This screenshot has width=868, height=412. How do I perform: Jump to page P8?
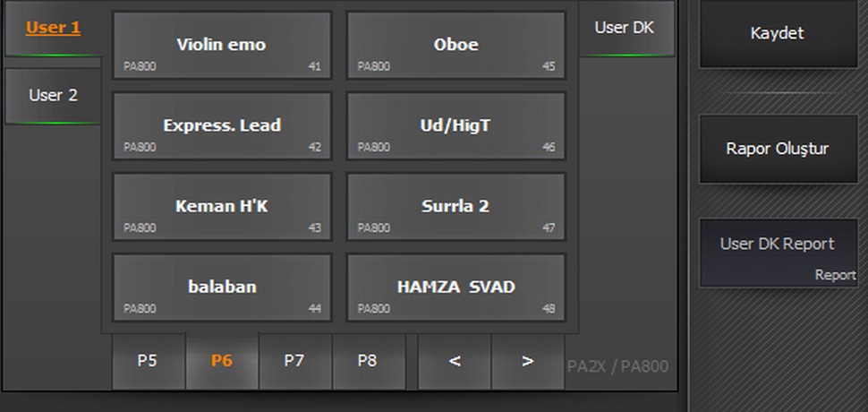368,361
